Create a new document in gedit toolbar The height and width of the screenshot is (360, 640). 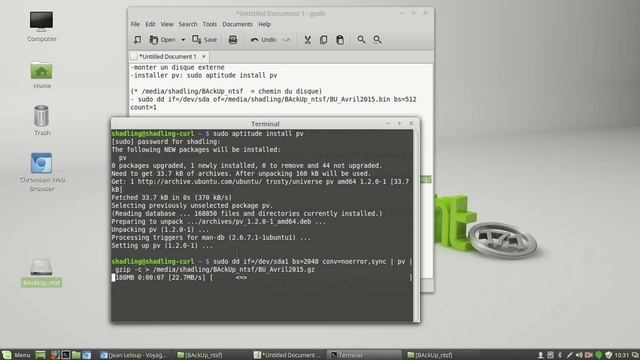(x=138, y=40)
